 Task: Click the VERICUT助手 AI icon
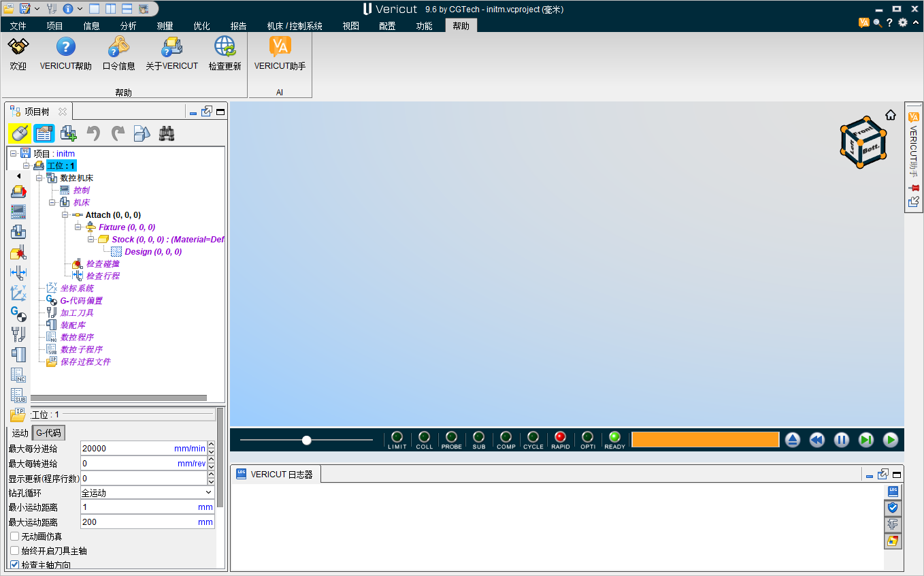280,46
